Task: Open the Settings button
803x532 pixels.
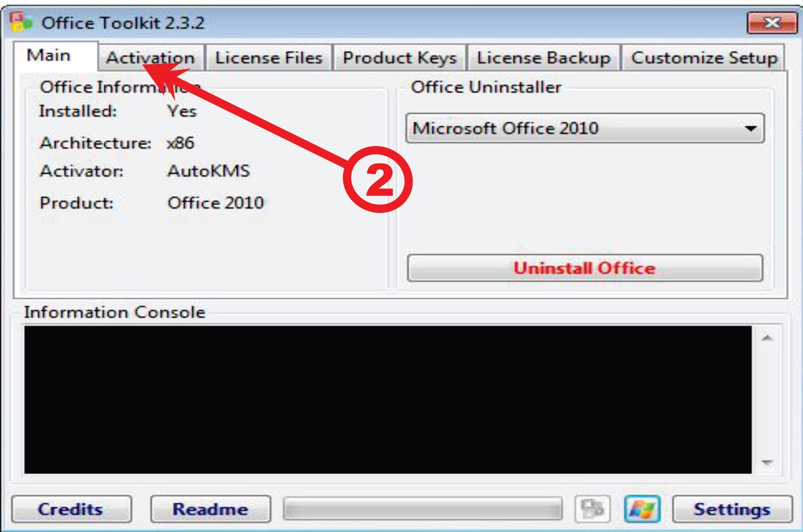Action: (732, 509)
